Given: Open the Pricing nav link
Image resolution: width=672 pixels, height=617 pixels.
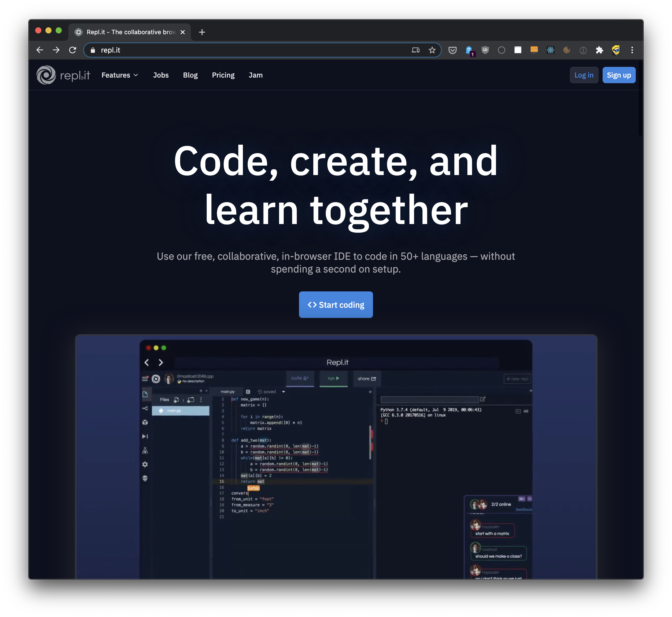Looking at the screenshot, I should pyautogui.click(x=223, y=75).
